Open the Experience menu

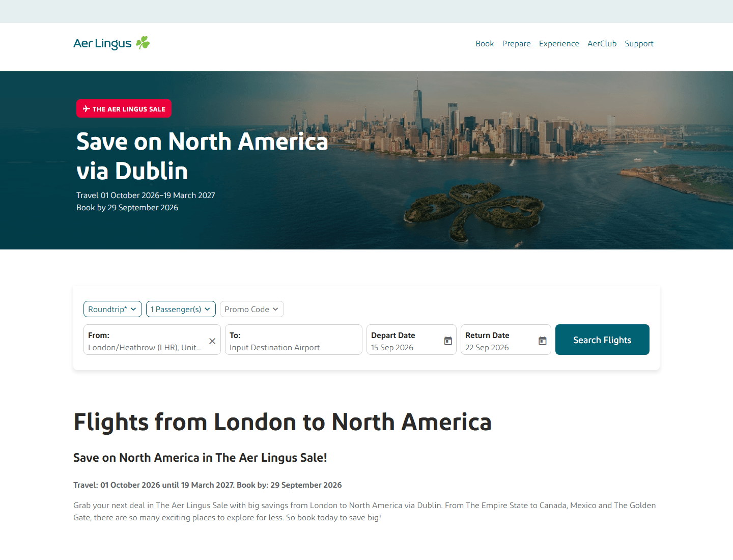tap(559, 44)
